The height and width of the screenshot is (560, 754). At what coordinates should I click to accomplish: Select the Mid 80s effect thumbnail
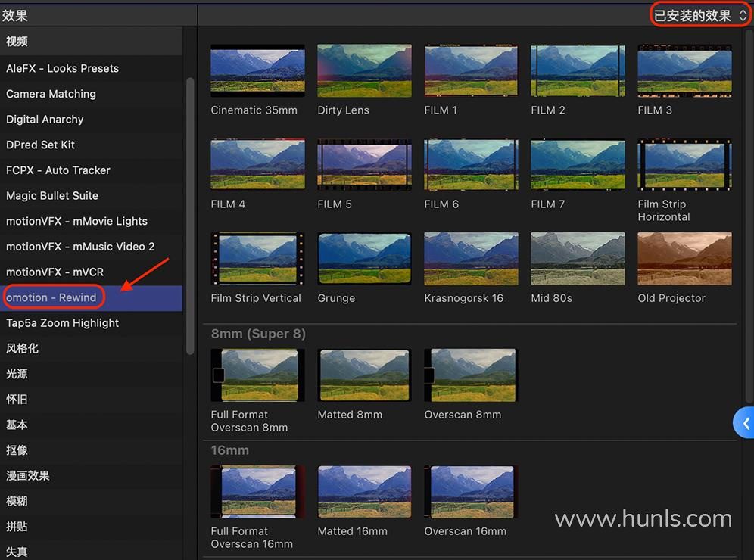click(578, 259)
